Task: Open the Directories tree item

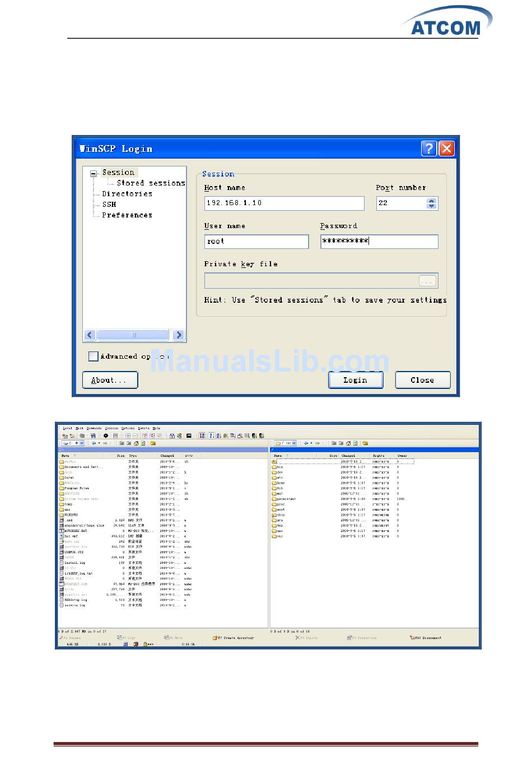Action: pos(127,194)
